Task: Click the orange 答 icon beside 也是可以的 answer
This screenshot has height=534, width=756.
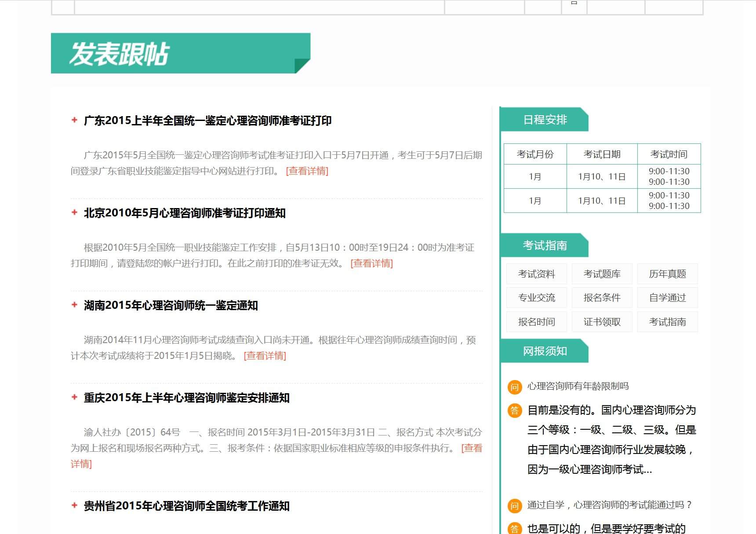Action: point(514,528)
